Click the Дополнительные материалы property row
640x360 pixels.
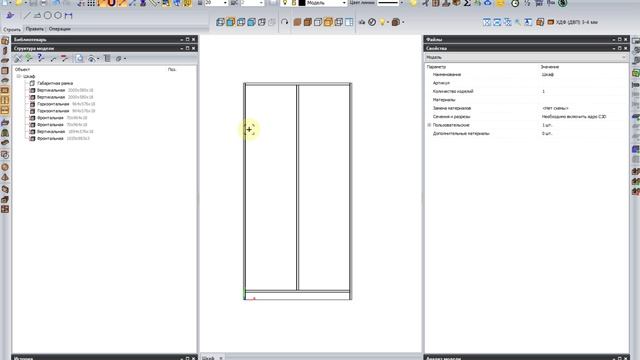tap(527, 133)
